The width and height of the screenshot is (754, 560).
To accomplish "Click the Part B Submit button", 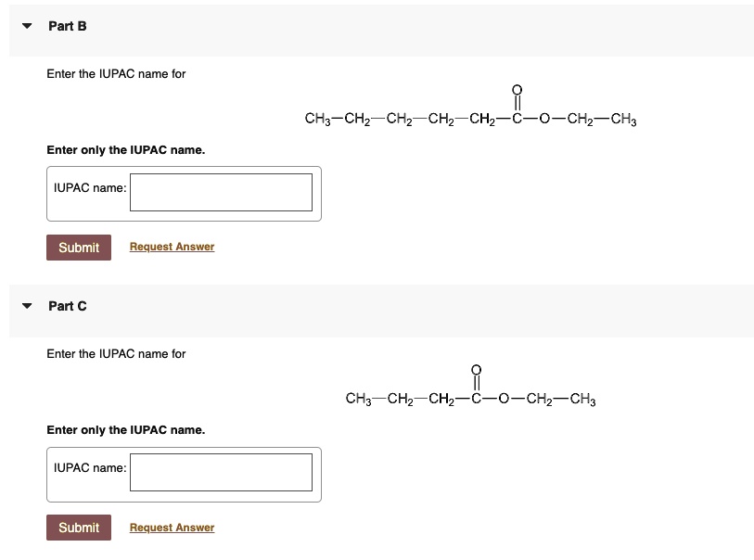I will tap(78, 248).
